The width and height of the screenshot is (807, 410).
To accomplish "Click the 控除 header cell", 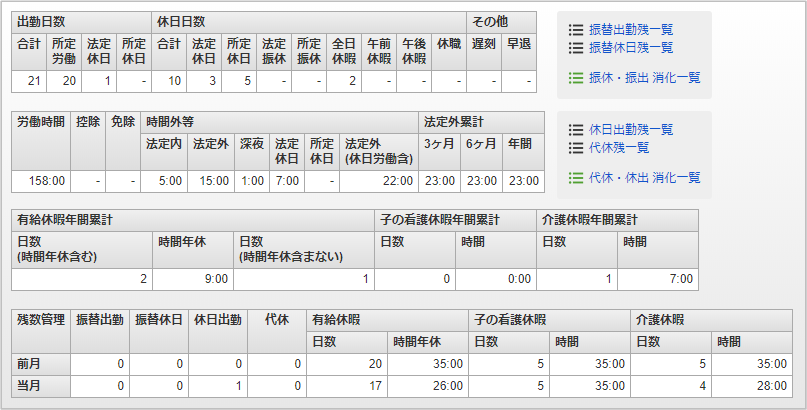I will [87, 141].
